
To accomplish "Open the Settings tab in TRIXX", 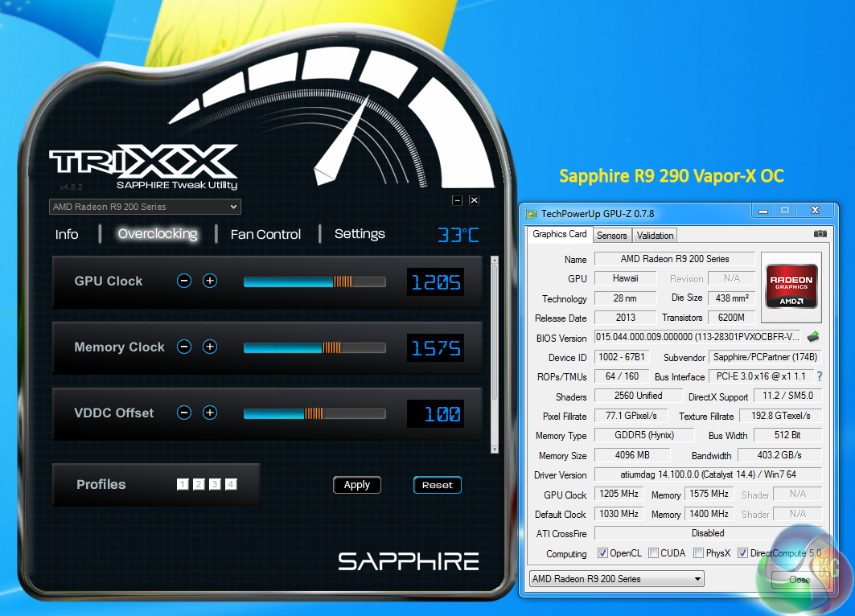I will 360,234.
